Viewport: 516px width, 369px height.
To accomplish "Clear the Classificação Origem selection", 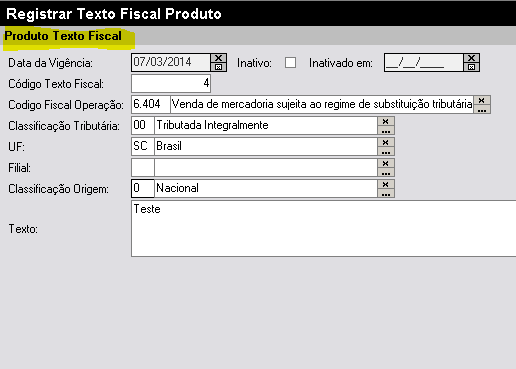I will pos(386,184).
